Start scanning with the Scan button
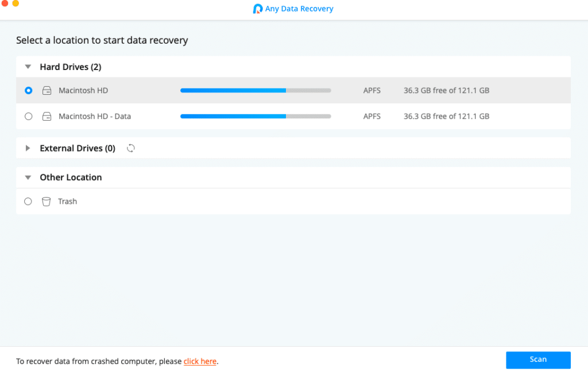Viewport: 588px width, 371px height. 538,360
